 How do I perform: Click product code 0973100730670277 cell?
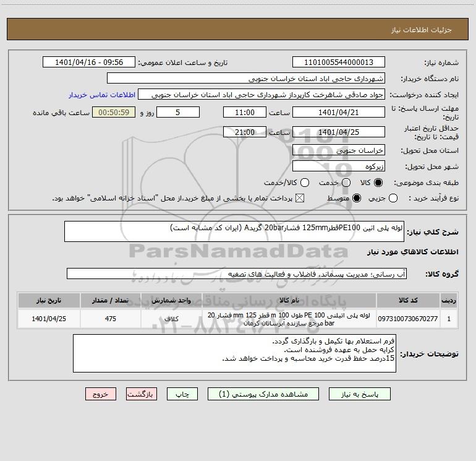408,319
